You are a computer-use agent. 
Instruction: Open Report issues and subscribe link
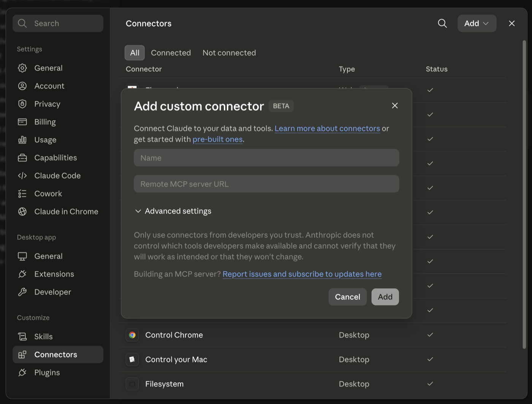click(x=302, y=274)
